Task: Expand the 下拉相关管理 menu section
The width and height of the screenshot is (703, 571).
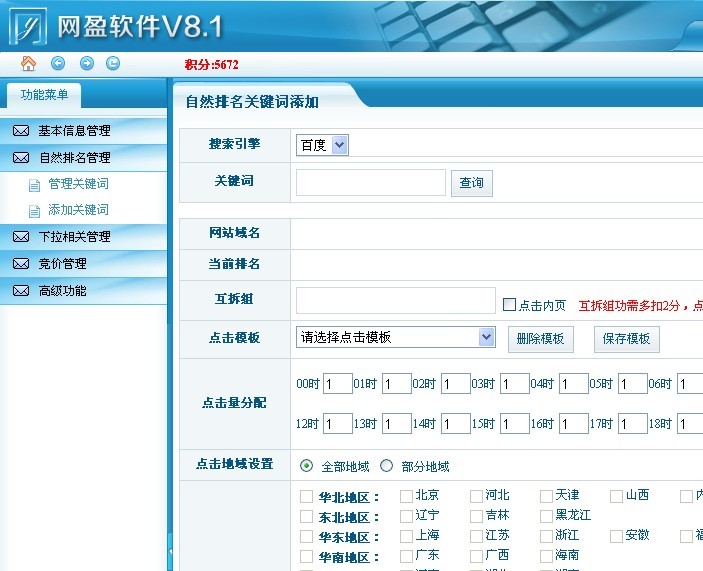Action: (75, 237)
